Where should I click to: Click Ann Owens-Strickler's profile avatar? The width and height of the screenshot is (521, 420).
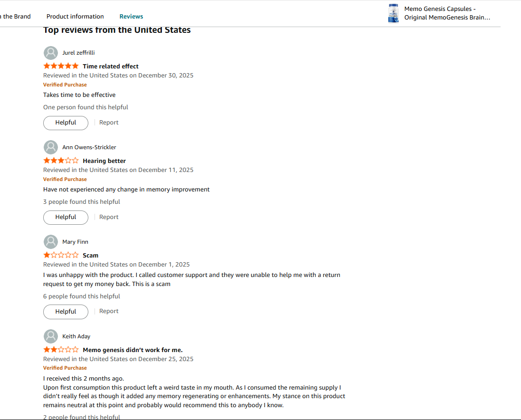point(51,147)
